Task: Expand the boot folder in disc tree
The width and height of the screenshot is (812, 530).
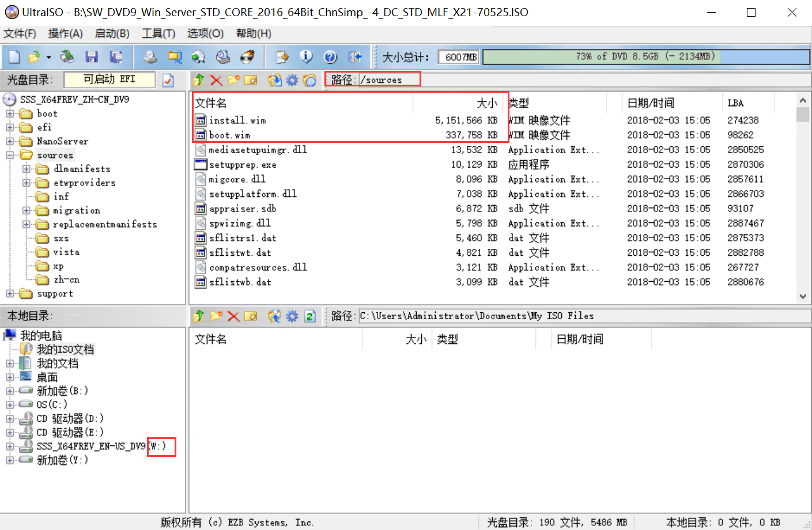Action: (x=10, y=113)
